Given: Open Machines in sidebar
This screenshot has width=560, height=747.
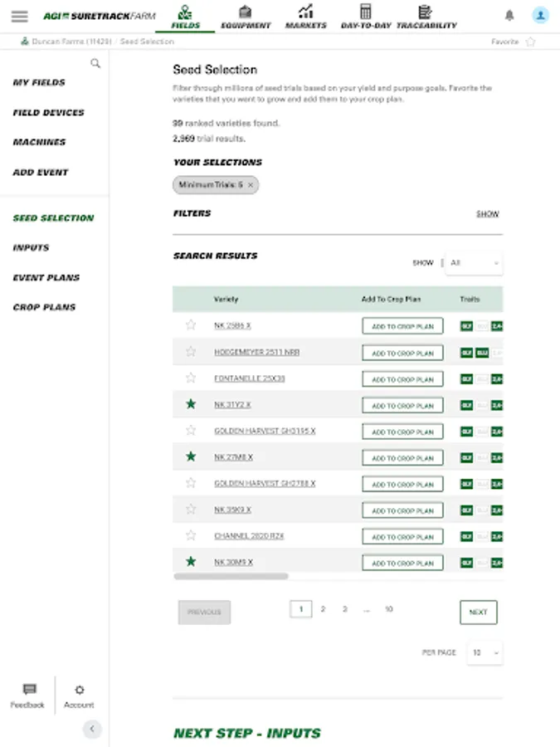Looking at the screenshot, I should [40, 142].
